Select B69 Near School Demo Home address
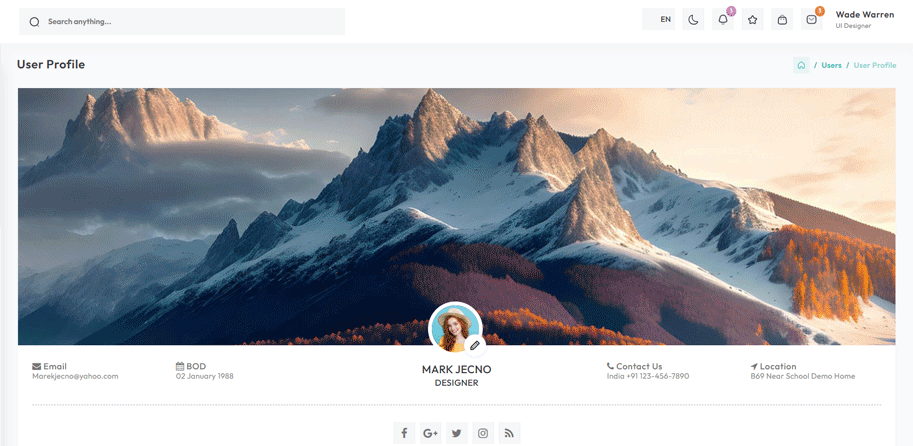 [802, 376]
